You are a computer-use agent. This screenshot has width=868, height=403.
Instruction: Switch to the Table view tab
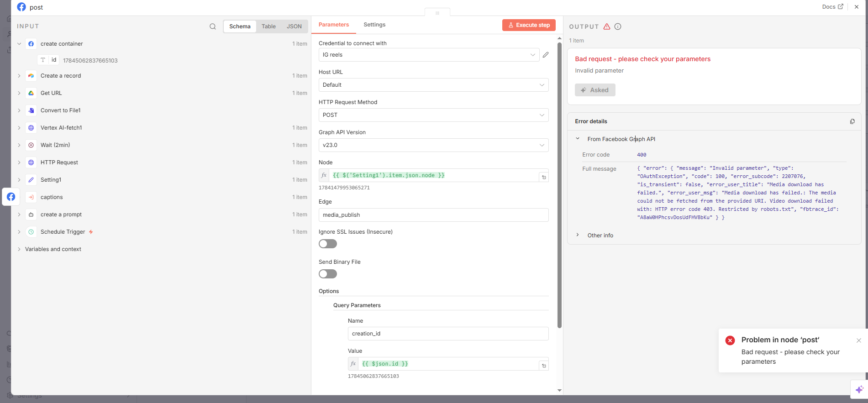[x=268, y=26]
